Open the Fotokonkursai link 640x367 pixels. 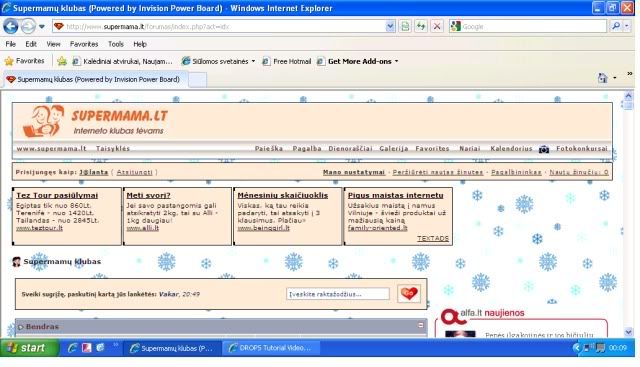click(582, 149)
